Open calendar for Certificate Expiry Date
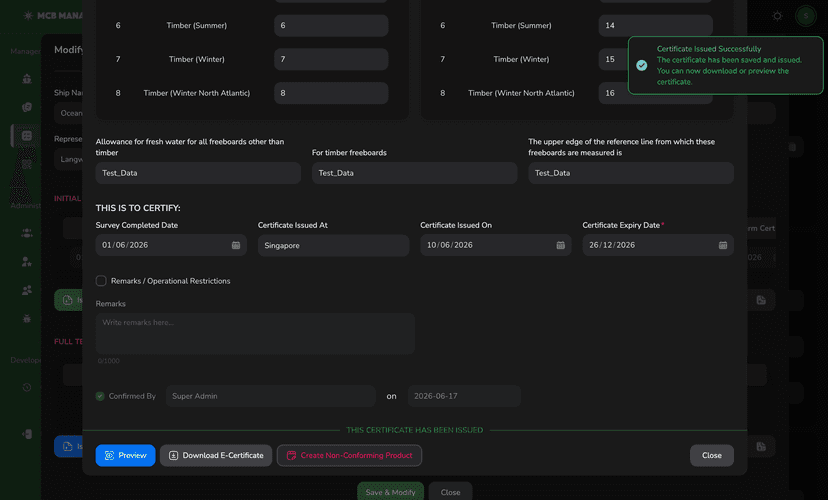 (723, 245)
